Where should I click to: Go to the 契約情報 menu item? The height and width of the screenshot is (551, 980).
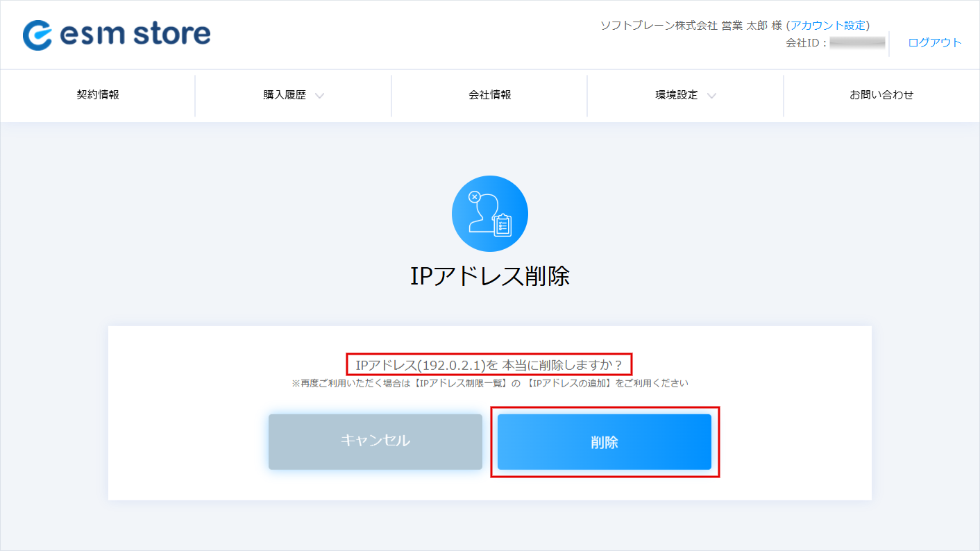pyautogui.click(x=98, y=95)
